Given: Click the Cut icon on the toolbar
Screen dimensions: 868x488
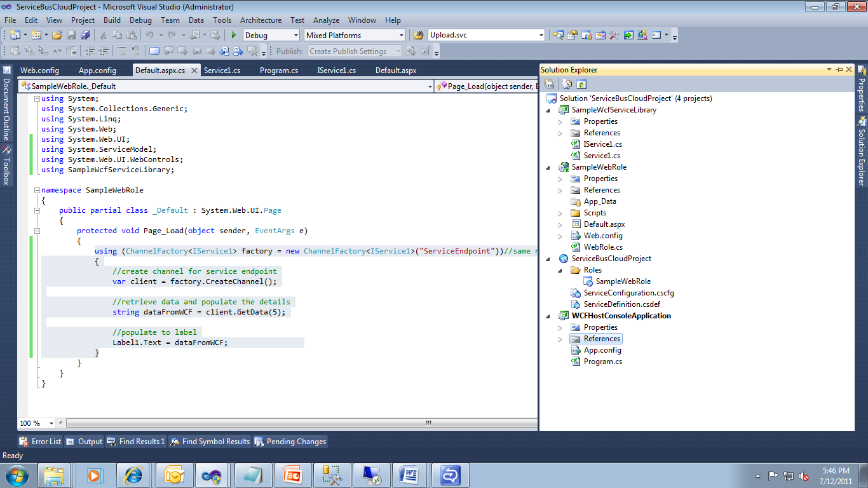Looking at the screenshot, I should (x=104, y=35).
